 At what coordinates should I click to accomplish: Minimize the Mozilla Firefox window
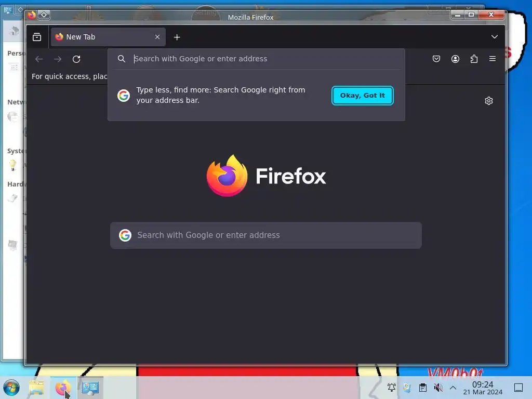[458, 15]
